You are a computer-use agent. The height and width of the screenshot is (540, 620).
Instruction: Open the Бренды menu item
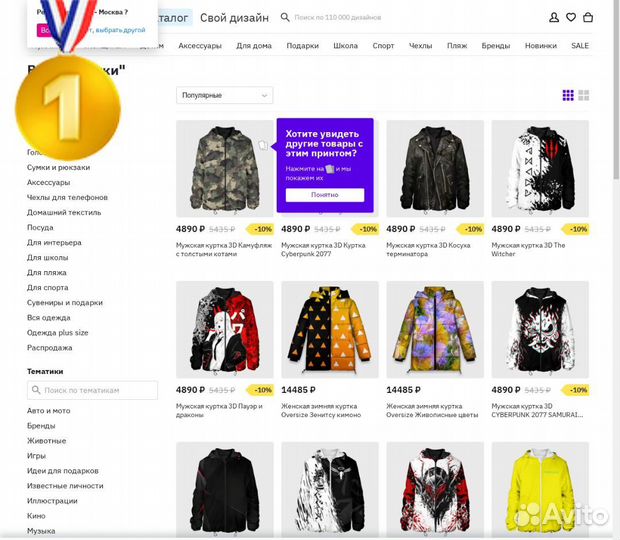pos(495,46)
